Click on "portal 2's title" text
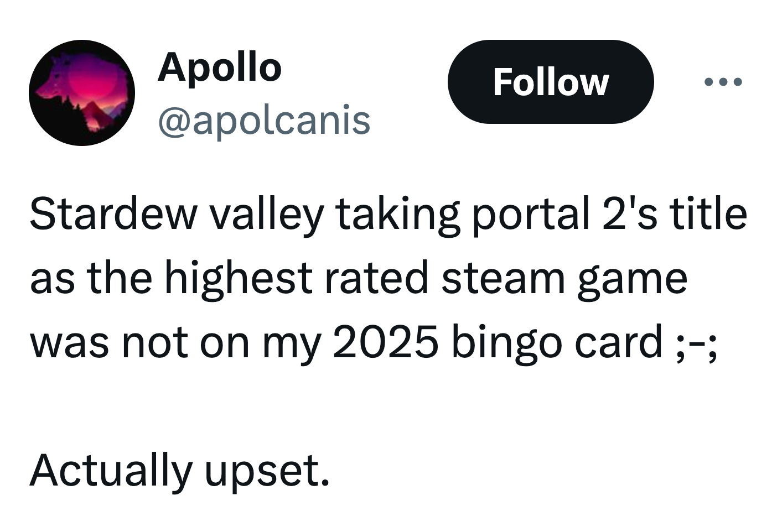The width and height of the screenshot is (777, 532). coord(609,215)
